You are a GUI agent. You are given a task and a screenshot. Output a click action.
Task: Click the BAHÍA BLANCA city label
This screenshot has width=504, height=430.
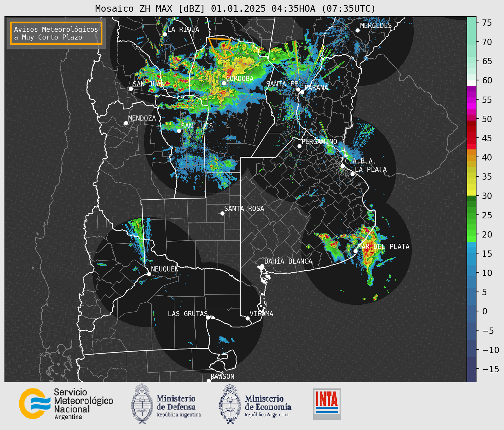[288, 261]
